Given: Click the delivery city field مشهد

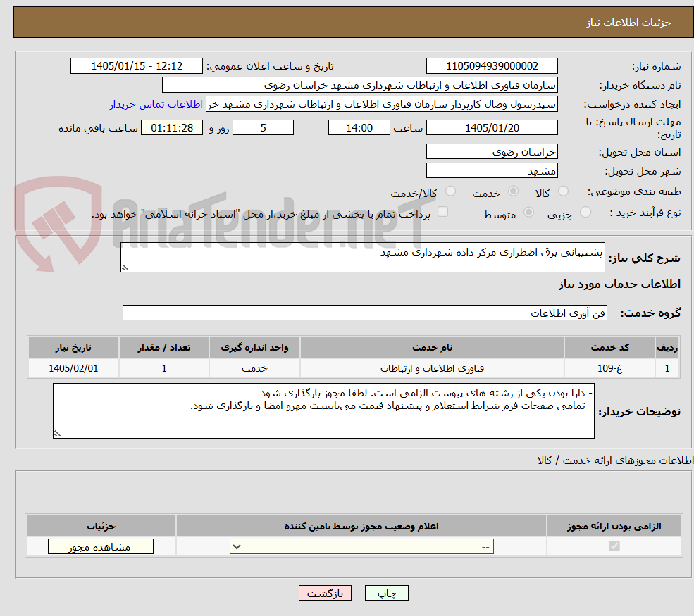Looking at the screenshot, I should pos(492,170).
